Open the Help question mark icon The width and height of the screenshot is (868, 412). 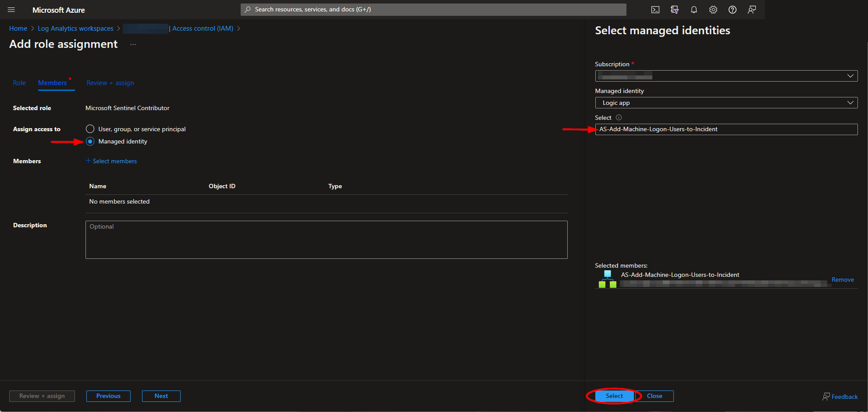pos(733,10)
